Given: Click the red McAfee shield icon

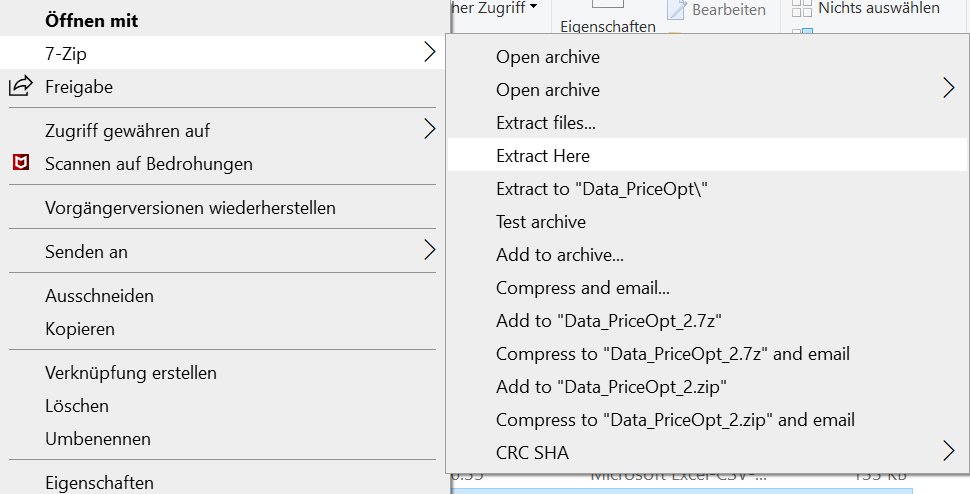Looking at the screenshot, I should point(20,163).
